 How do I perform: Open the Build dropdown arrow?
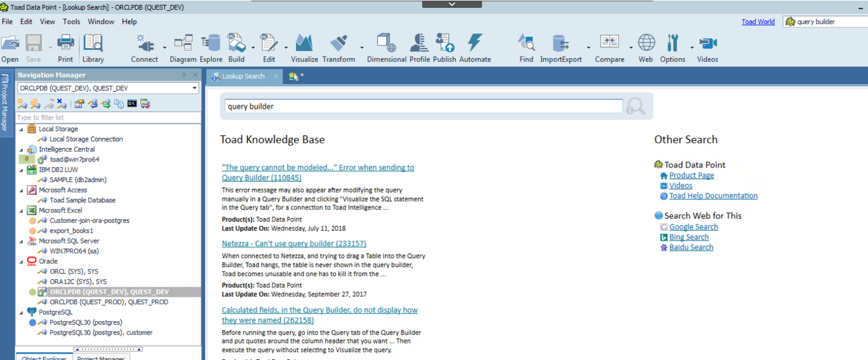253,47
